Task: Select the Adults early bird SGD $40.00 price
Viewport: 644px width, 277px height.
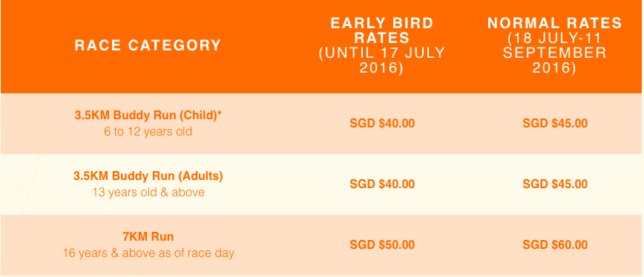Action: point(382,184)
